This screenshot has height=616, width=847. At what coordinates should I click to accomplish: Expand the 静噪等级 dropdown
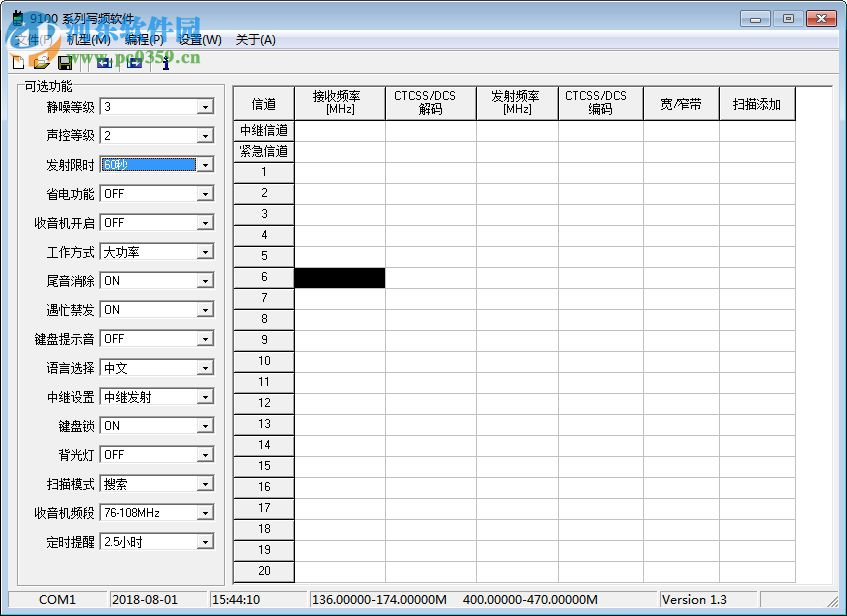pyautogui.click(x=205, y=106)
